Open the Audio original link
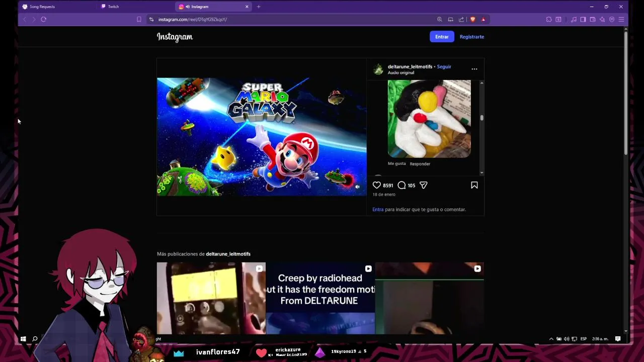 (401, 72)
